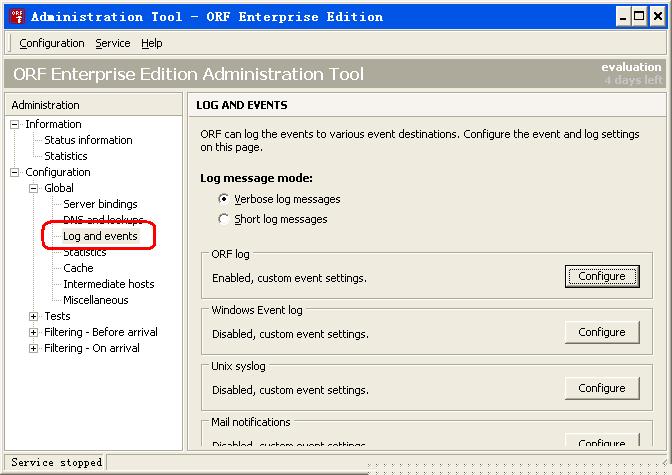
Task: Open the Configuration menu
Action: (x=52, y=43)
